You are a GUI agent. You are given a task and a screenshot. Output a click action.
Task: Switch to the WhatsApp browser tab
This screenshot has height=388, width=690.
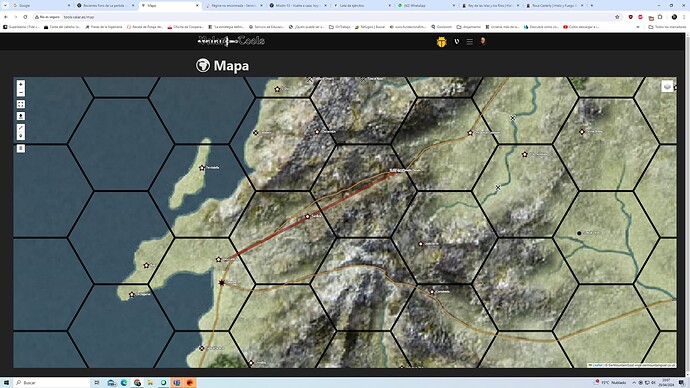tap(426, 5)
